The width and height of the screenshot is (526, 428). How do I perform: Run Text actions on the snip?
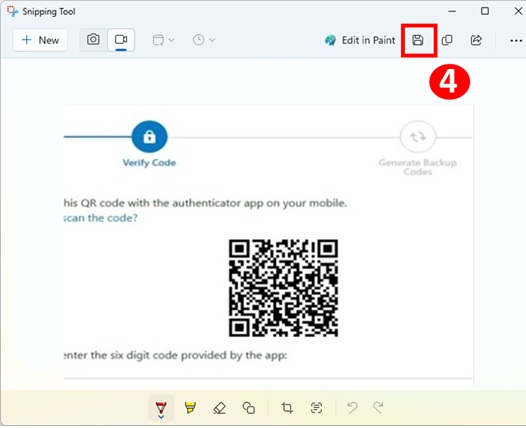coord(316,408)
